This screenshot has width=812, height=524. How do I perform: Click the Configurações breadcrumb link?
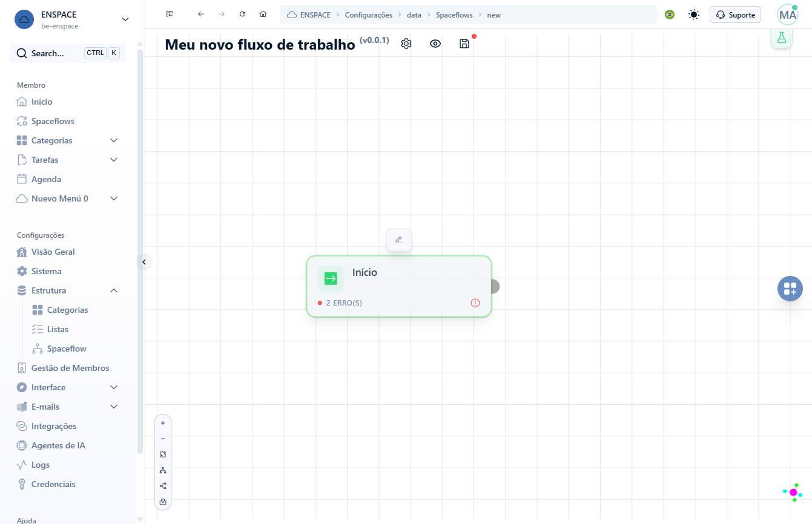(369, 15)
